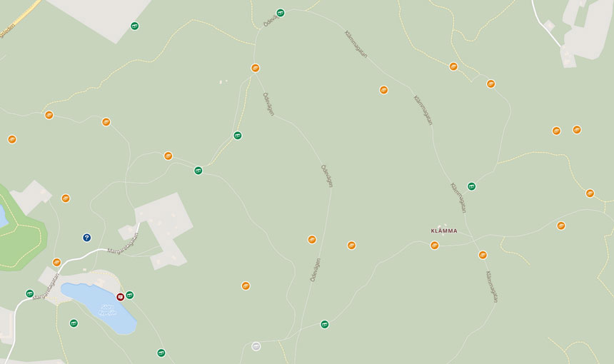Open the green marker nearest the grey disabled marker

(x=325, y=325)
